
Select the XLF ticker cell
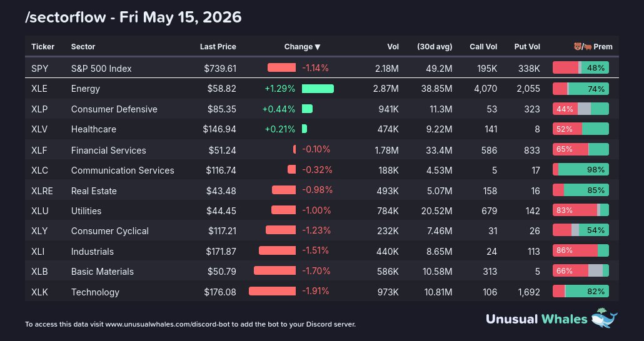39,150
